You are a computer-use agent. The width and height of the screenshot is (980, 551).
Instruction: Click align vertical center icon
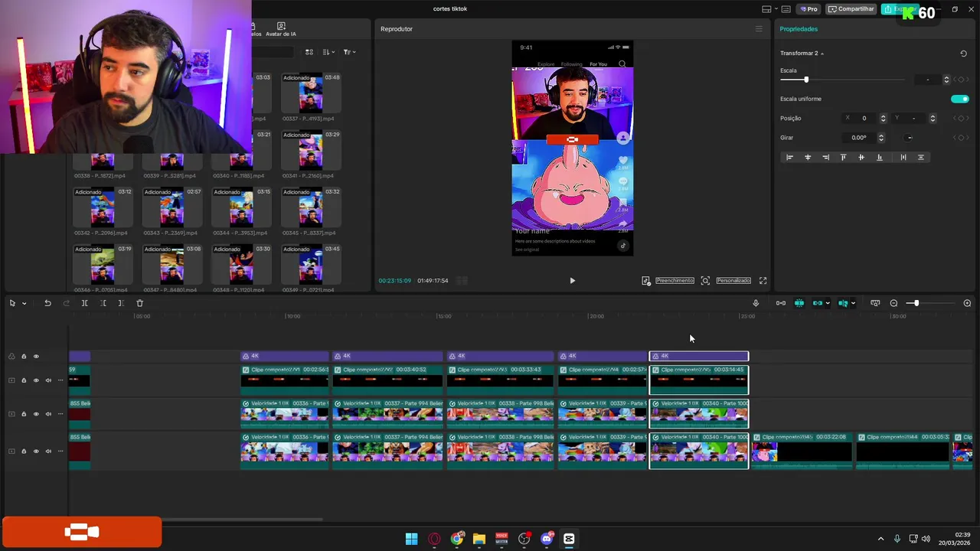tap(861, 158)
